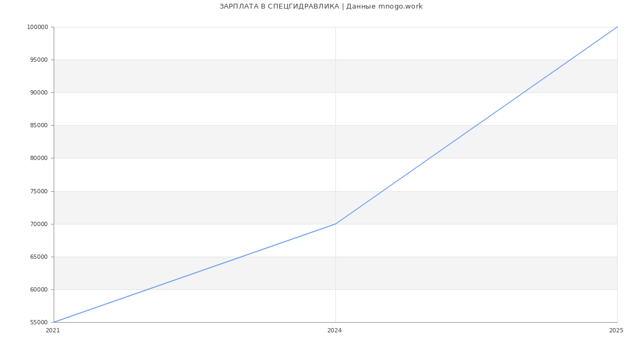Click the 2025 x-axis label
The width and height of the screenshot is (644, 349).
616,331
